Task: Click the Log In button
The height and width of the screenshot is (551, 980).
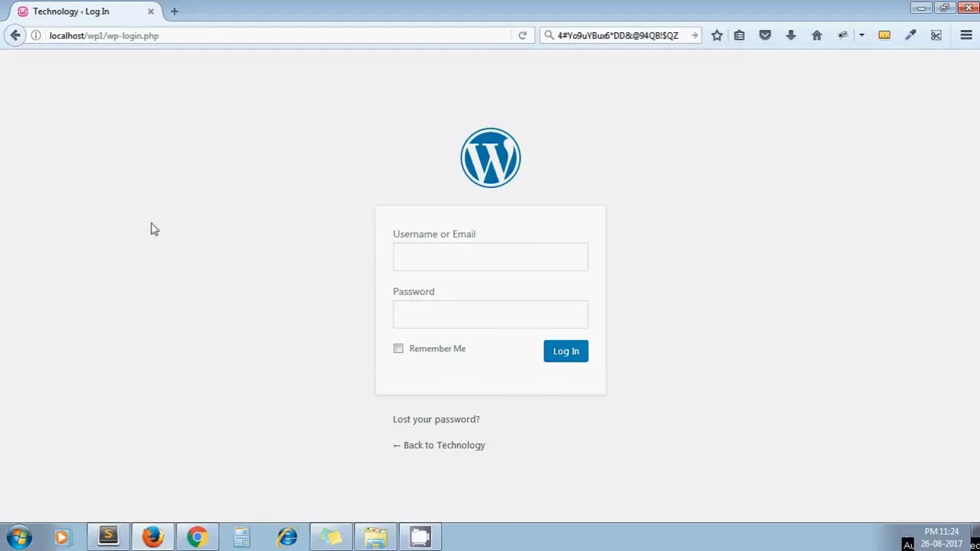Action: pyautogui.click(x=566, y=350)
